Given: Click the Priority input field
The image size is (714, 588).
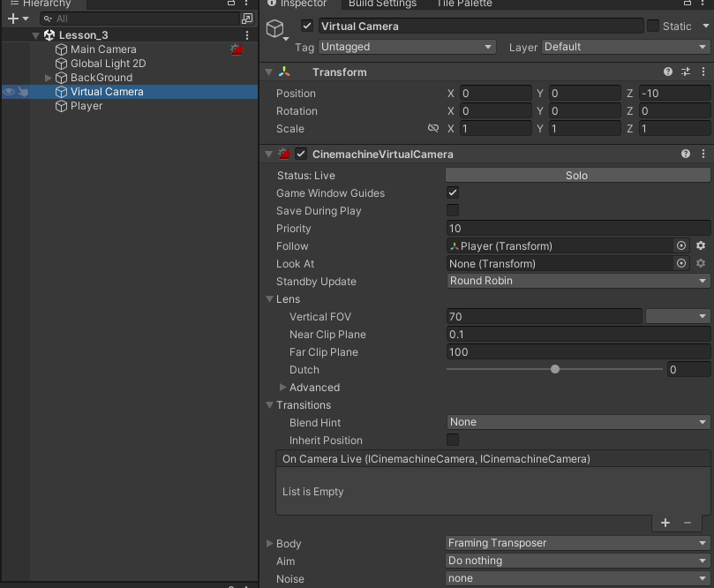Looking at the screenshot, I should 578,228.
